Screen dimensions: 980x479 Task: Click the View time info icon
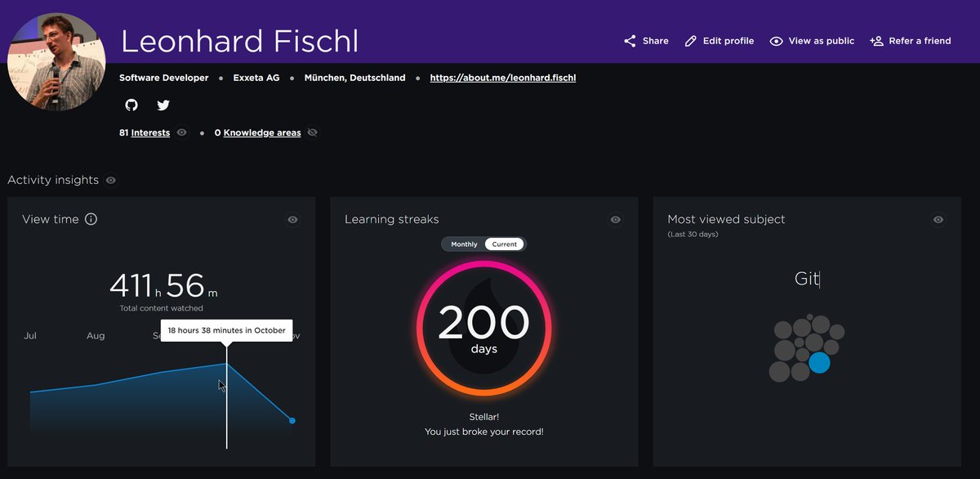click(x=91, y=219)
